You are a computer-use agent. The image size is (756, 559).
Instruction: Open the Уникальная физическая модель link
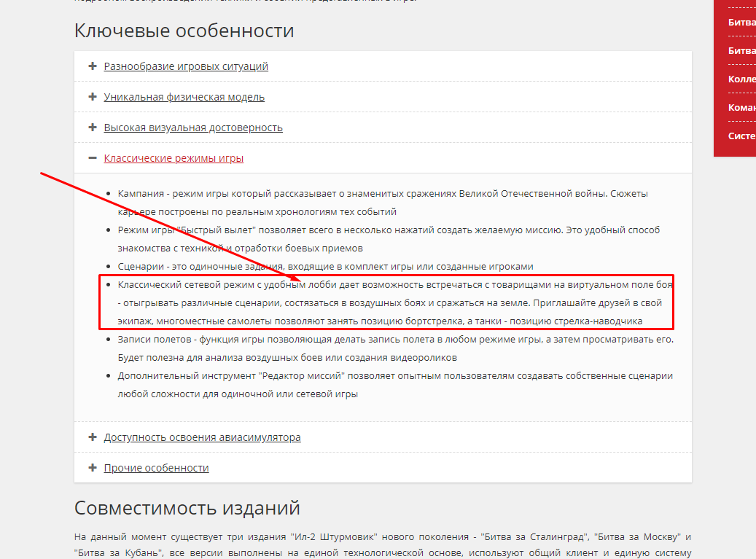(184, 97)
